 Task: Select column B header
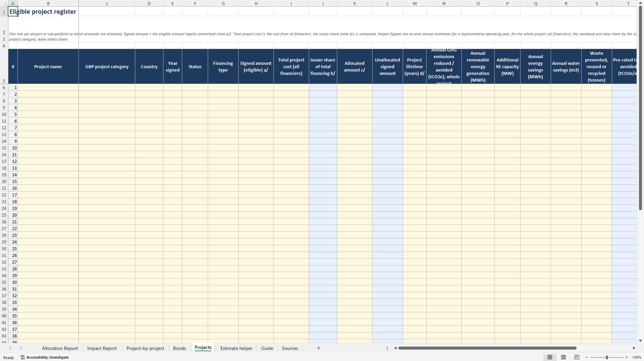coord(48,3)
